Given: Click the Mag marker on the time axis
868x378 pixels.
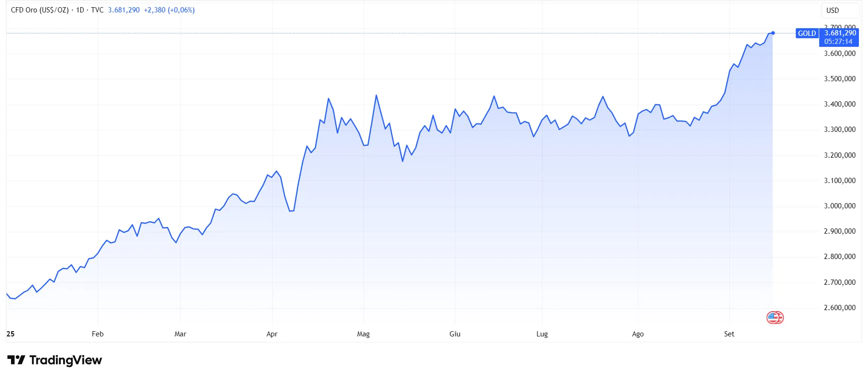Looking at the screenshot, I should pyautogui.click(x=363, y=334).
